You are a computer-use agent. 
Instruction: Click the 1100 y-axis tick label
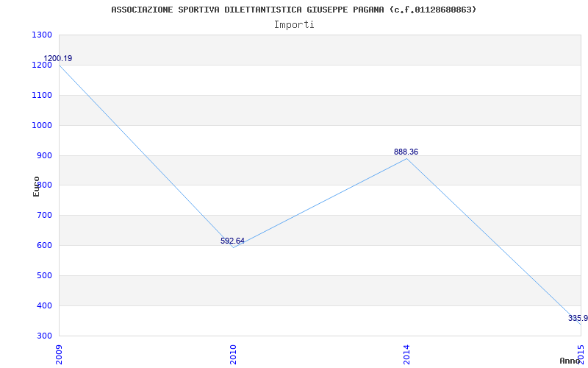pos(42,96)
